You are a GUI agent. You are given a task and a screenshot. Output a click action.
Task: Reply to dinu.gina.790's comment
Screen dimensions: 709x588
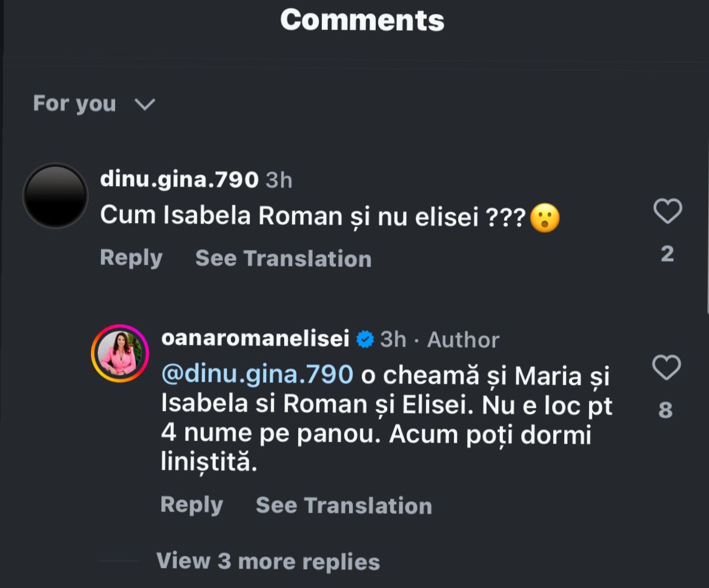[131, 258]
